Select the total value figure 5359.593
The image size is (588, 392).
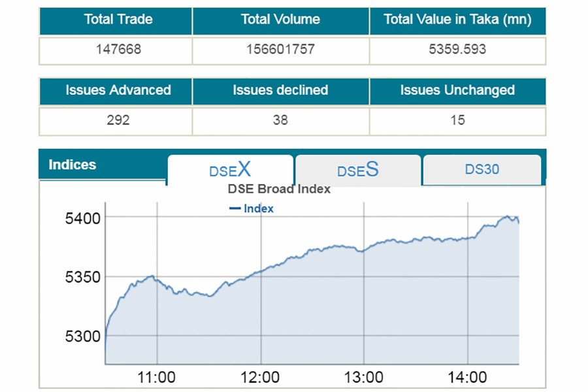[x=457, y=50]
